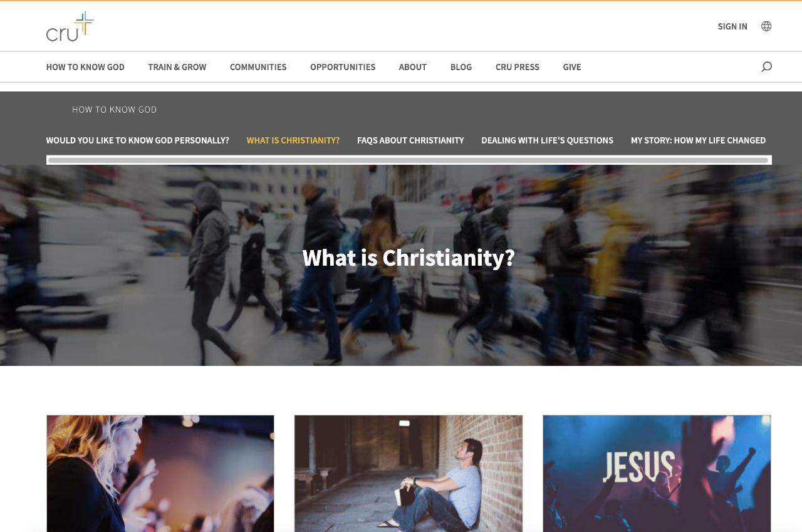
Task: Go to the Blog page
Action: point(461,67)
